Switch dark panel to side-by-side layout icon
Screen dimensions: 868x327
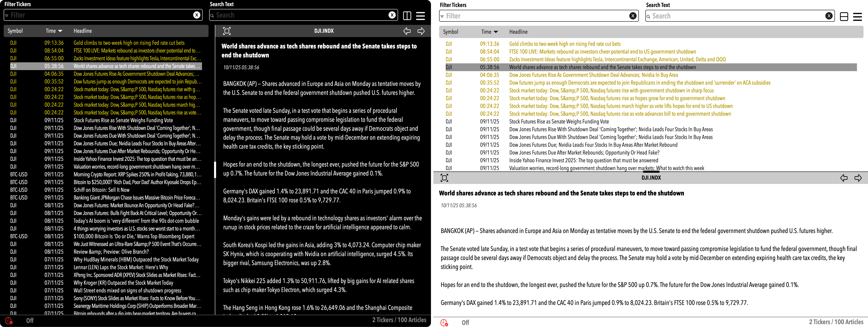(x=407, y=16)
